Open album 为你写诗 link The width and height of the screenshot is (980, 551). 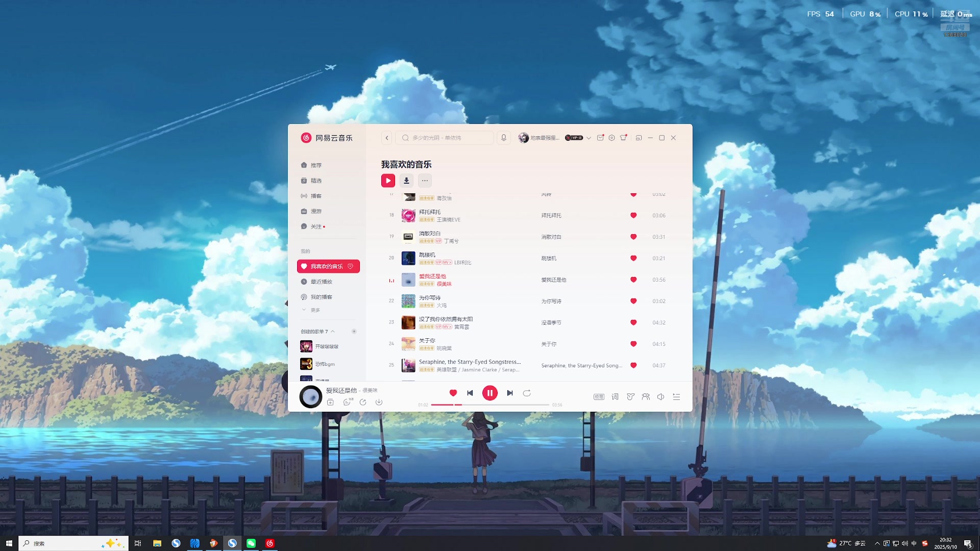pyautogui.click(x=551, y=302)
